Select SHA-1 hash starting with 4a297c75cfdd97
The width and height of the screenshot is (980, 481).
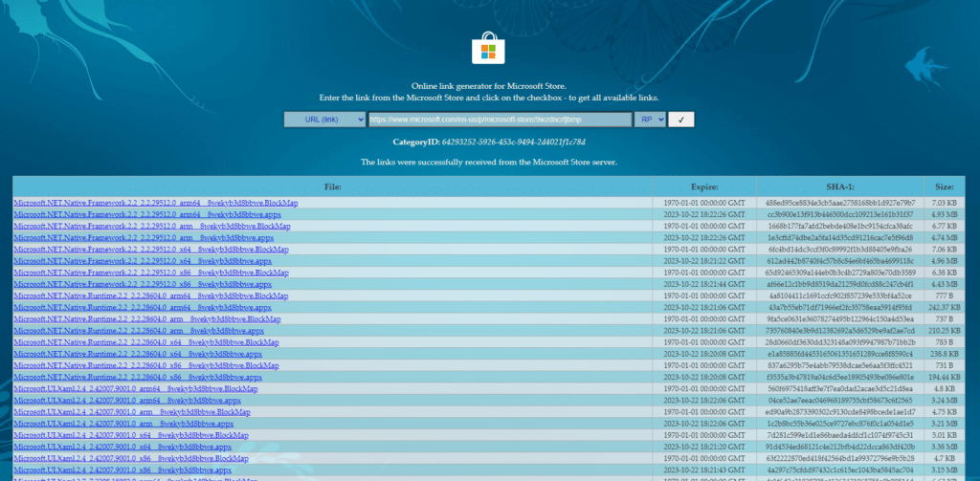(840, 470)
